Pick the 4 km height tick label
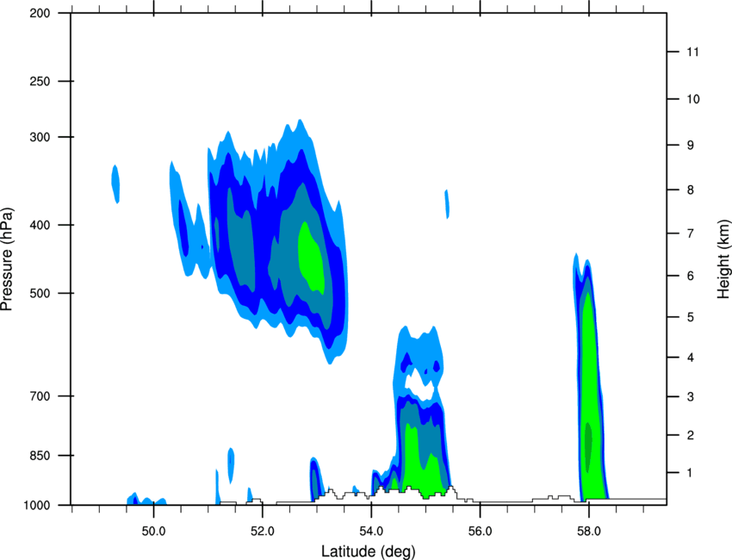This screenshot has width=732, height=560. [691, 358]
